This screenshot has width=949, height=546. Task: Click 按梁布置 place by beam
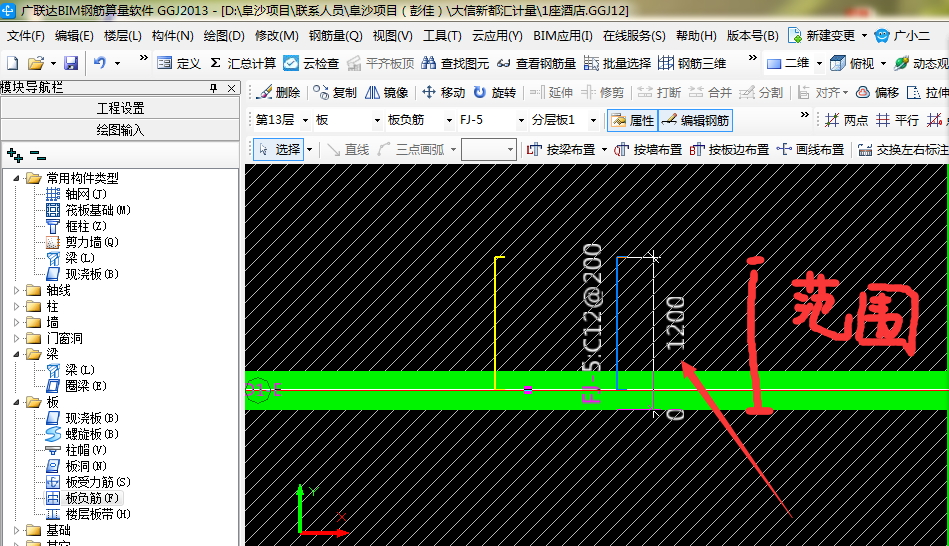pyautogui.click(x=562, y=150)
